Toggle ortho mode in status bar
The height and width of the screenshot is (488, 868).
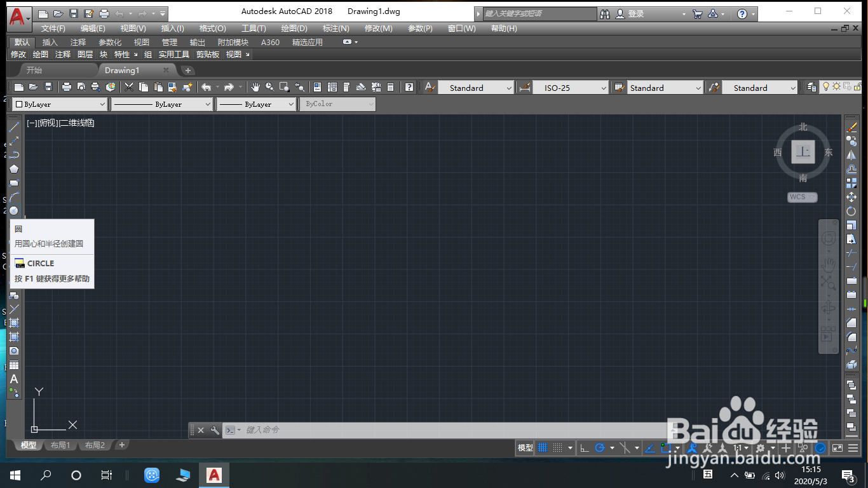coord(585,448)
